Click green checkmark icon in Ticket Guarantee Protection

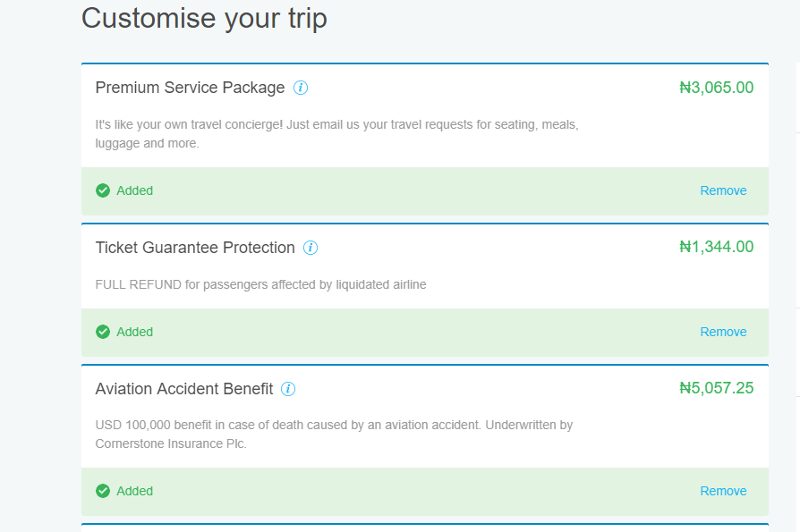[103, 332]
